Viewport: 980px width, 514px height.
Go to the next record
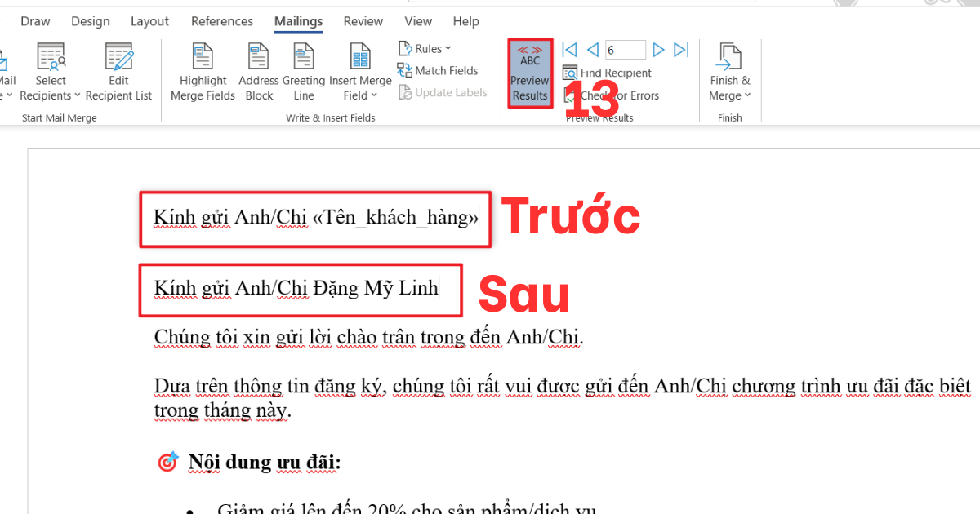[658, 50]
